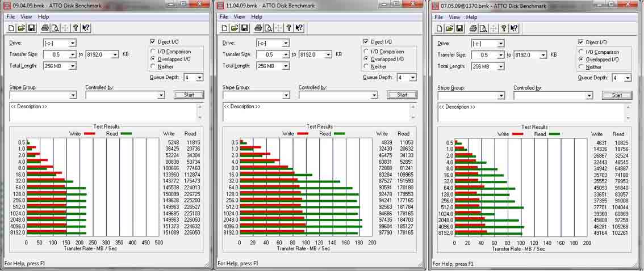Click New file icon in 07.05.09@1370.bmk window
Screen dimensions: 644x271
click(440, 28)
